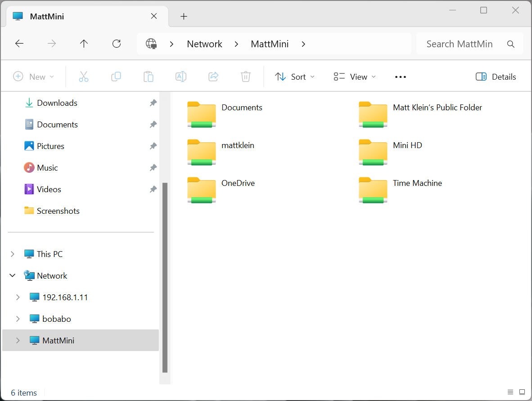Click Network in the address breadcrumb
The width and height of the screenshot is (532, 401).
coord(204,44)
